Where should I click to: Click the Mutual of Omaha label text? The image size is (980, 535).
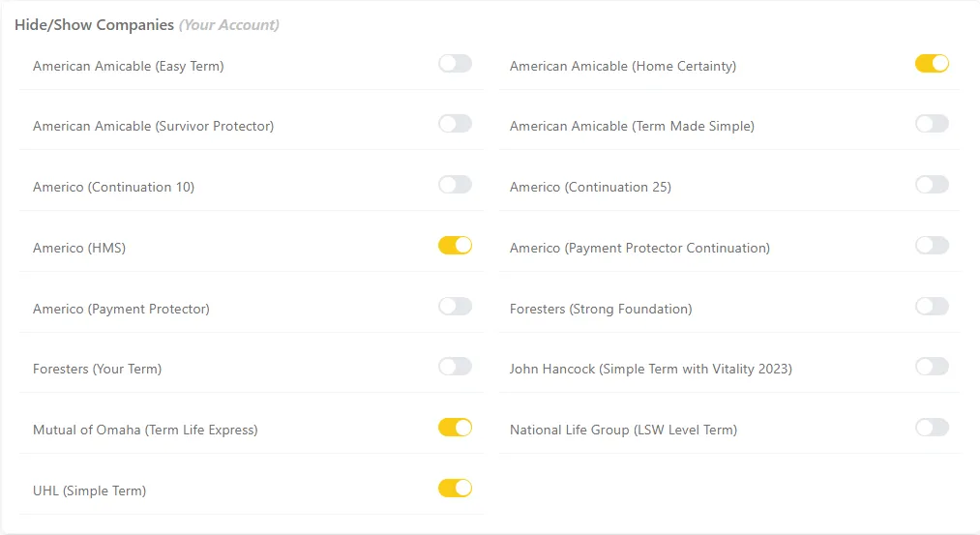[x=145, y=430]
